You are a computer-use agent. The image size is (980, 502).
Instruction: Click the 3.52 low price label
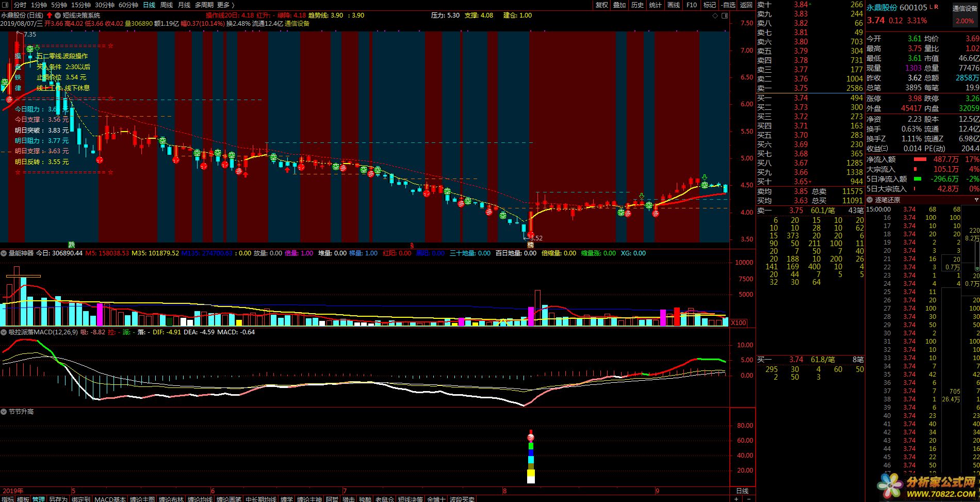tap(535, 238)
